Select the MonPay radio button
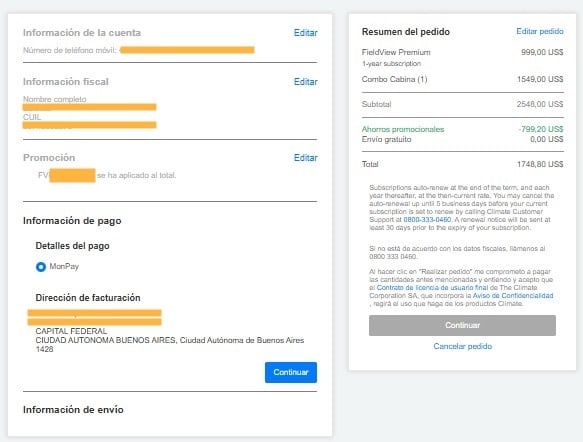The width and height of the screenshot is (583, 442). click(x=41, y=267)
